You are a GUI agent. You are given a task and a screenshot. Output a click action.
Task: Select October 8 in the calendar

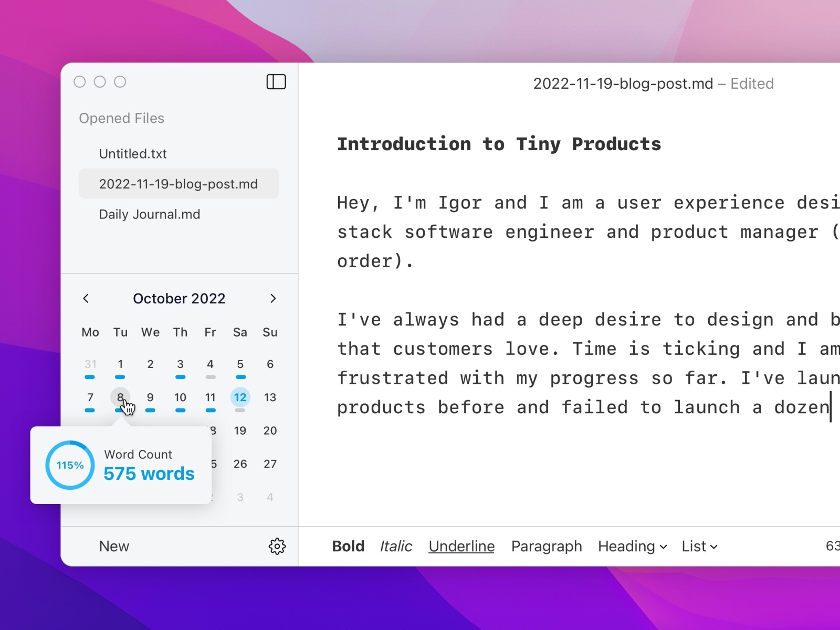coord(120,397)
